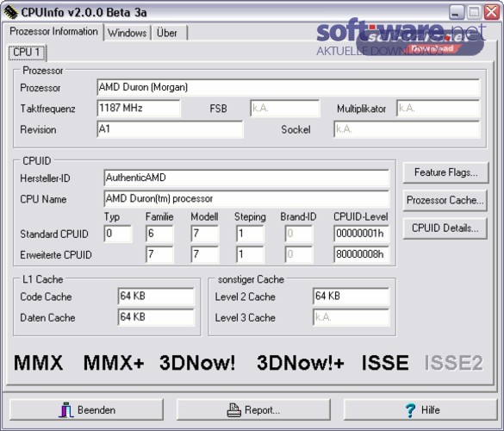
Task: Click the Daten Cache label
Action: 47,318
